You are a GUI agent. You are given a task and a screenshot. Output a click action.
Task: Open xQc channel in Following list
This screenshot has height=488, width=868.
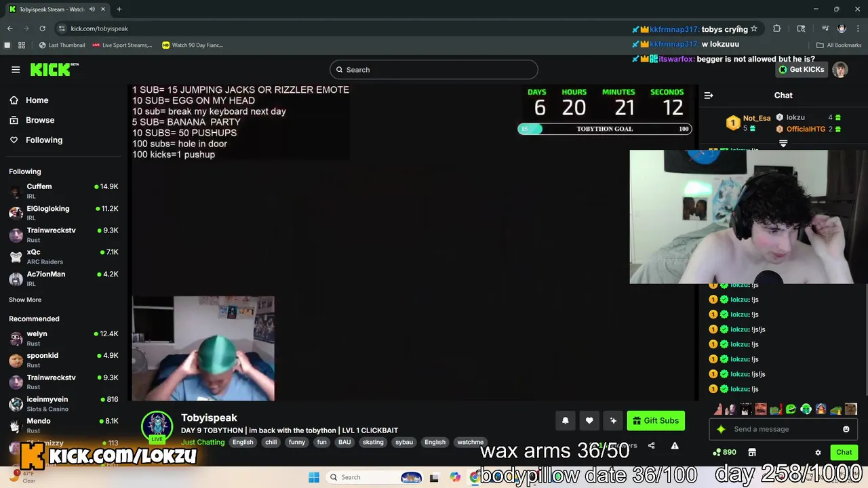point(64,256)
